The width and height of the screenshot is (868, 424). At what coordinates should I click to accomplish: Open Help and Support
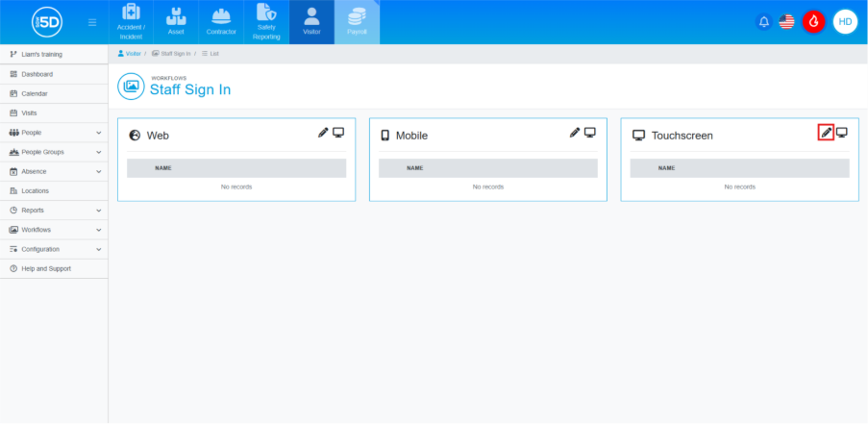[x=45, y=268]
